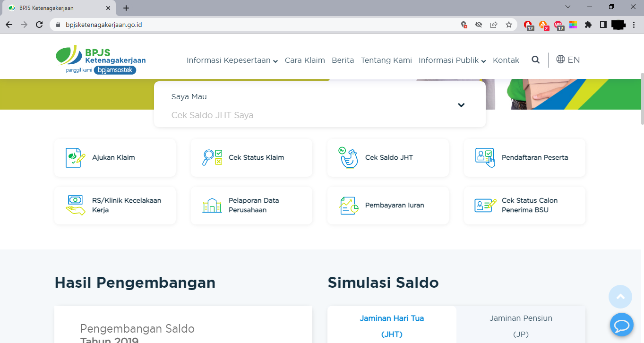The height and width of the screenshot is (343, 644).
Task: Open the live chat bubble
Action: [x=621, y=325]
